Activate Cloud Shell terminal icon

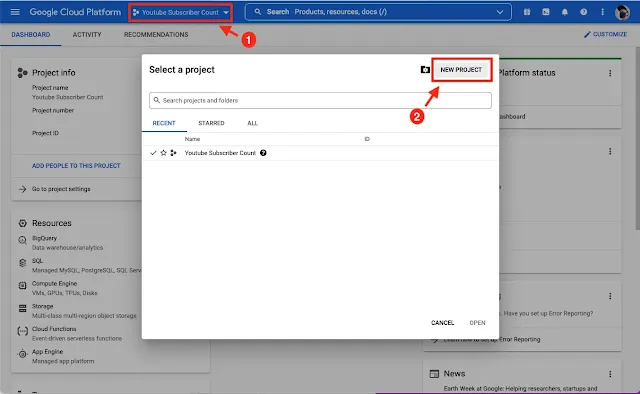[x=546, y=12]
